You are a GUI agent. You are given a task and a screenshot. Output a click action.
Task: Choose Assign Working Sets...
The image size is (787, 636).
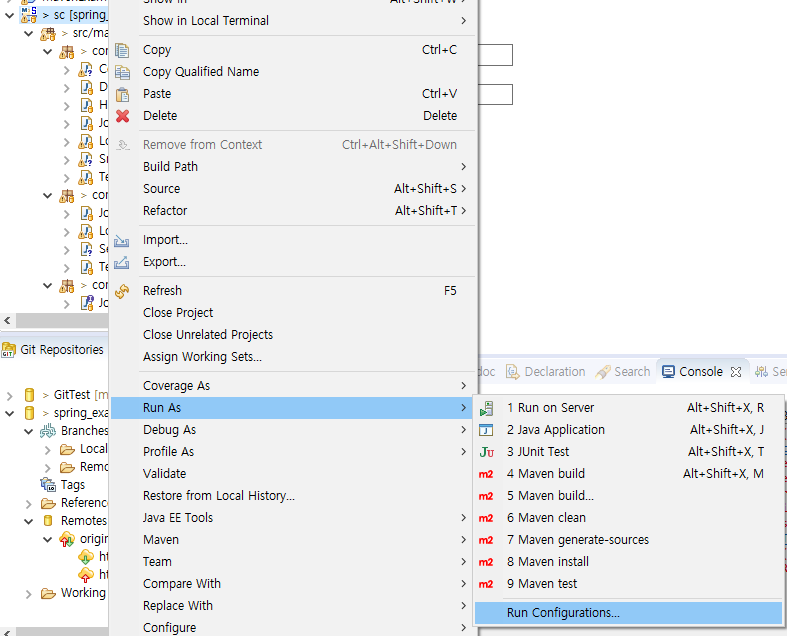coord(292,357)
